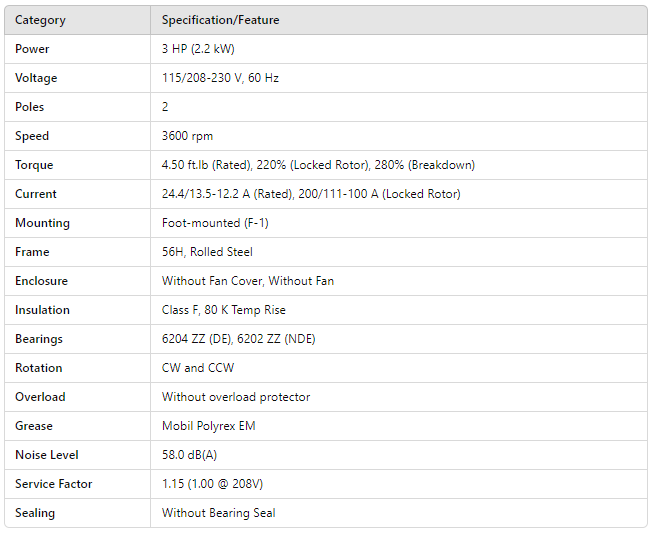Click the Specification/Feature column header

pyautogui.click(x=220, y=20)
